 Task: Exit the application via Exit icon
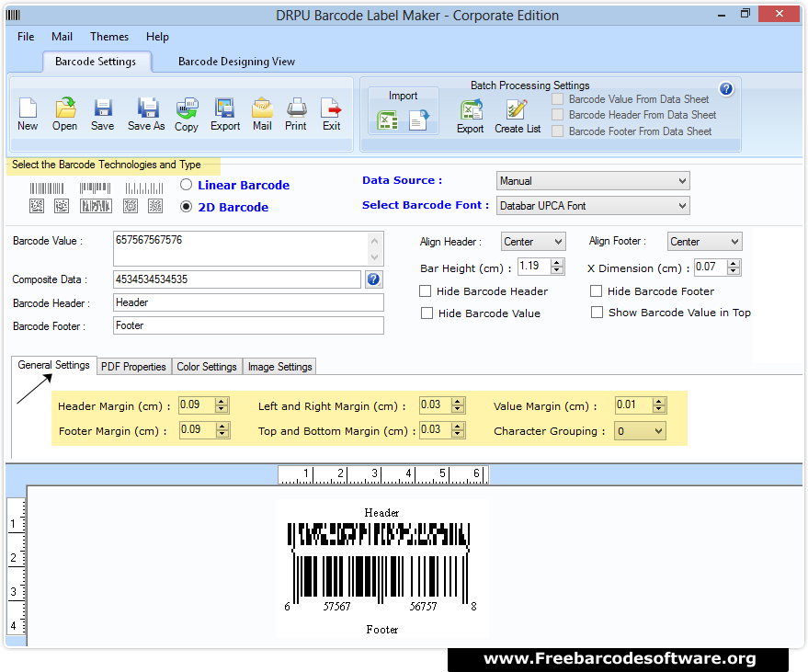[x=331, y=114]
